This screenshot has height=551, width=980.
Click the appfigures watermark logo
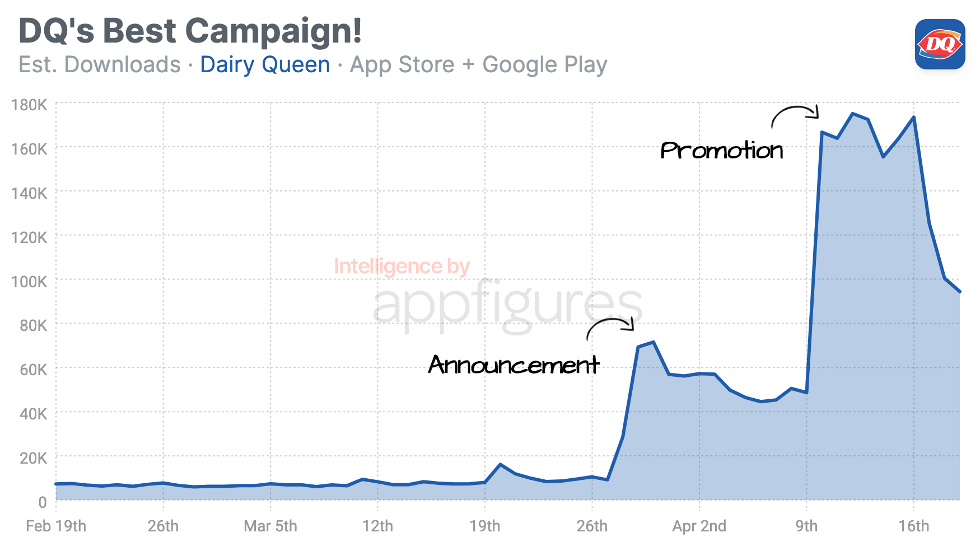coord(507,305)
